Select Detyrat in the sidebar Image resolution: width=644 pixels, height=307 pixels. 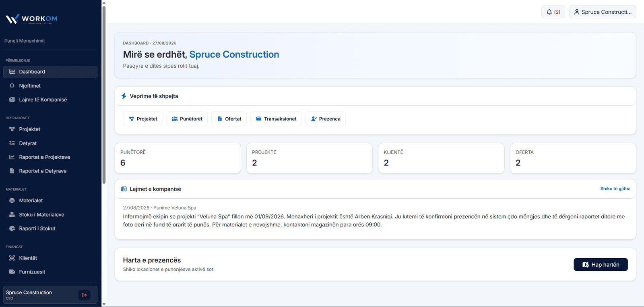coord(50,143)
